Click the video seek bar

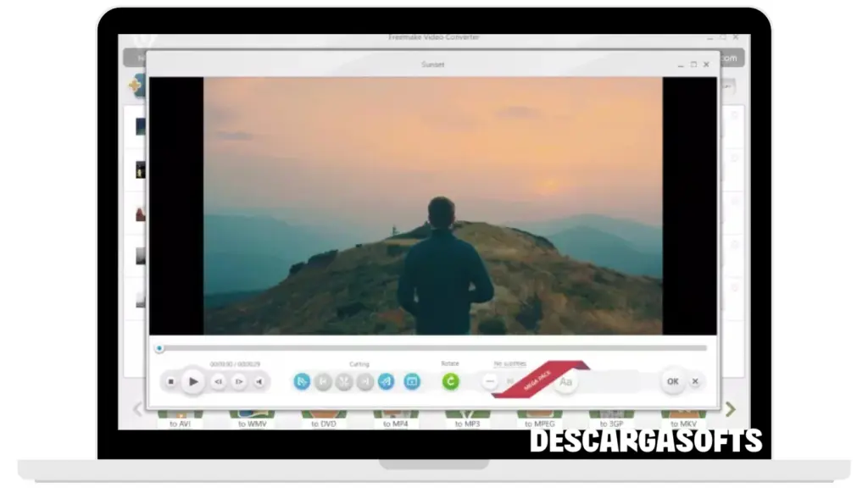coord(432,347)
